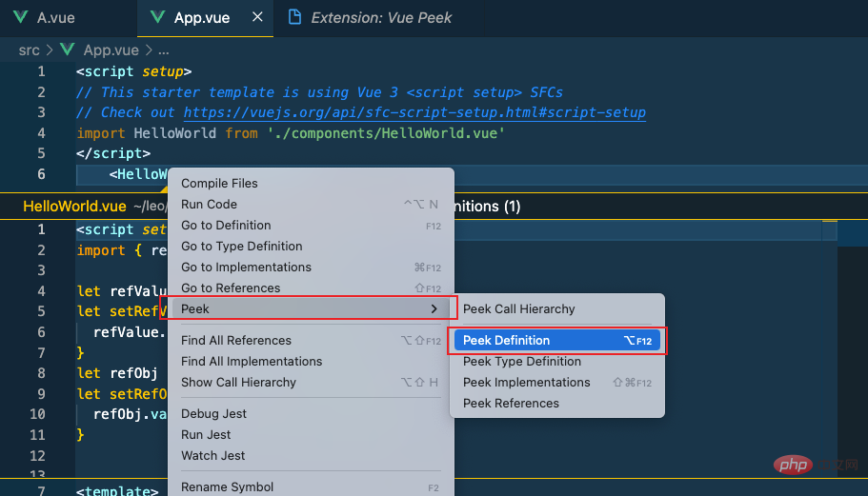The height and width of the screenshot is (496, 868).
Task: Select Run Code from the context menu
Action: coord(209,205)
